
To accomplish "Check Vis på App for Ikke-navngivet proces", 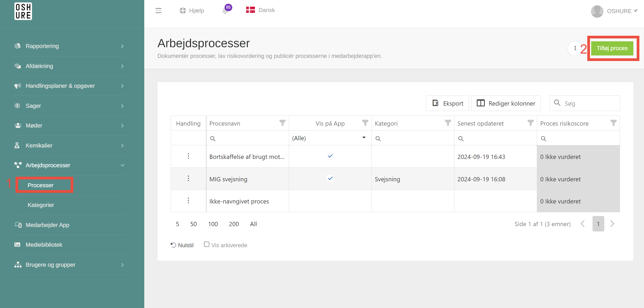I will 330,201.
